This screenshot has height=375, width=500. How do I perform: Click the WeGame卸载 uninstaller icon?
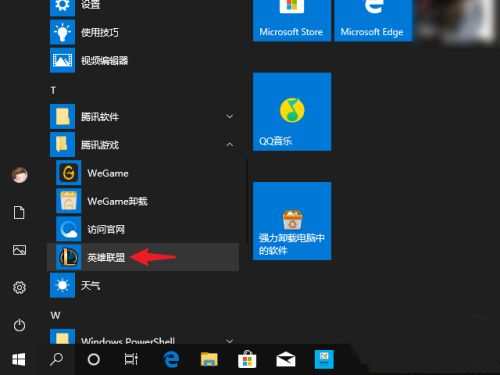tap(69, 201)
